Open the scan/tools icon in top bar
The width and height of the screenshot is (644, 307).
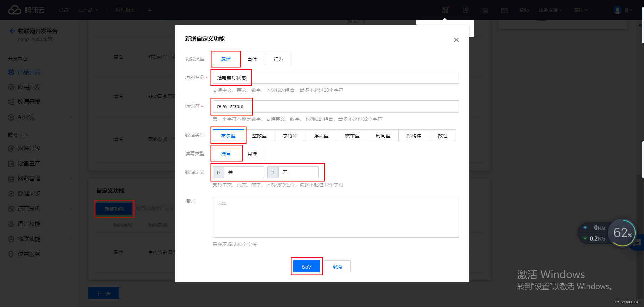(465, 10)
